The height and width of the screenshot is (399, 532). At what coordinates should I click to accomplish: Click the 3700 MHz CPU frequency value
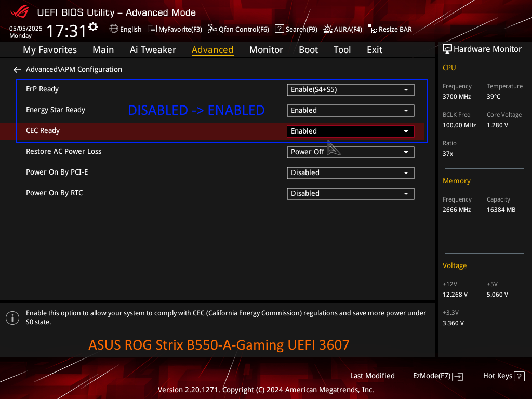(457, 97)
